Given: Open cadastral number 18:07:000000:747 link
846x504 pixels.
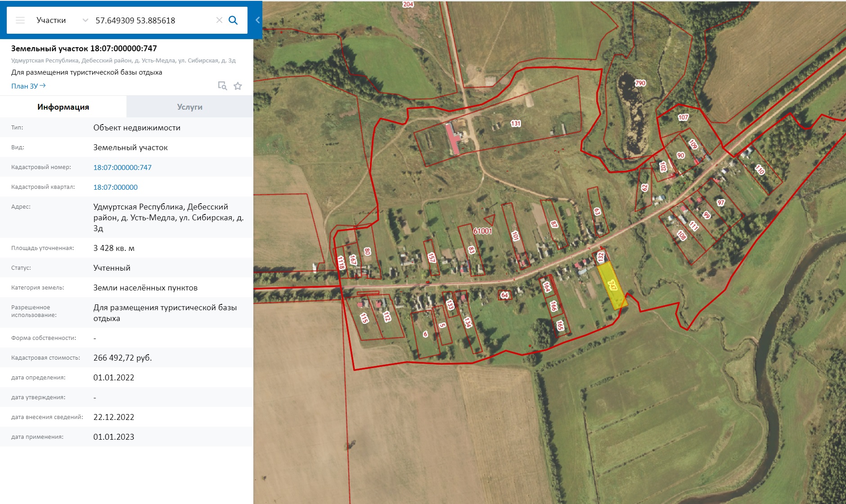Looking at the screenshot, I should click(122, 167).
